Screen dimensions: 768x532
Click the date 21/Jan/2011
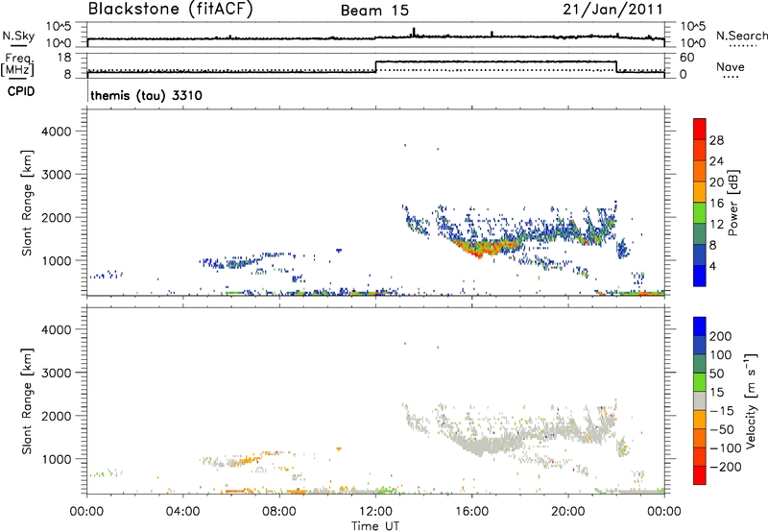pyautogui.click(x=612, y=9)
